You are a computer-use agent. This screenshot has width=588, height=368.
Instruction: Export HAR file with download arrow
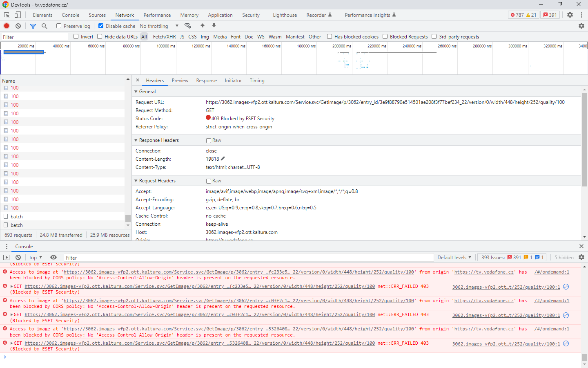pyautogui.click(x=214, y=26)
